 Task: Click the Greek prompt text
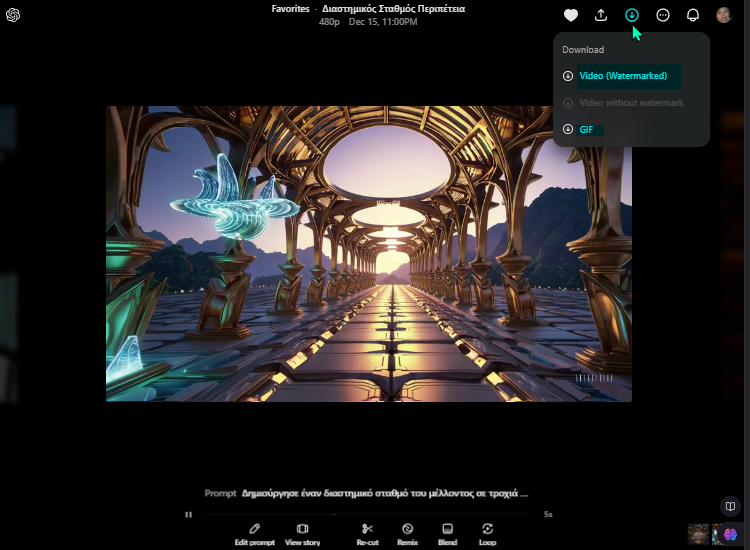point(384,493)
